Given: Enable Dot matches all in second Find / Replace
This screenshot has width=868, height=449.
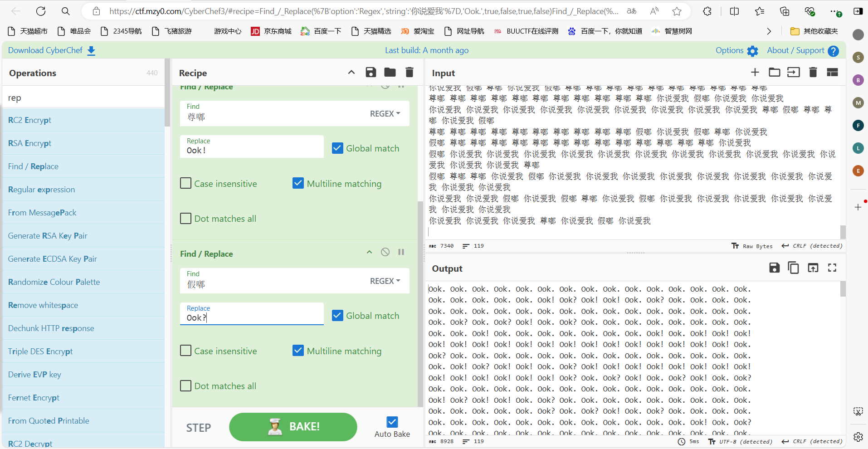Looking at the screenshot, I should 185,386.
